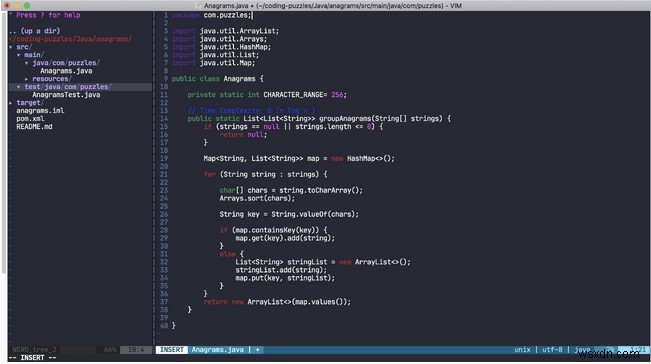The width and height of the screenshot is (651, 364).
Task: Click the NERDTree scrollbar on left edge
Action: coord(4,142)
